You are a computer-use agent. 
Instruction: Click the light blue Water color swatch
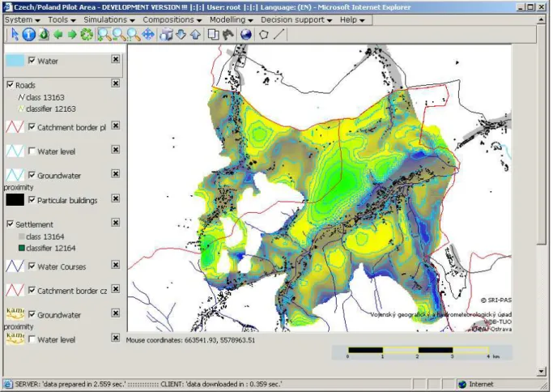[x=15, y=60]
